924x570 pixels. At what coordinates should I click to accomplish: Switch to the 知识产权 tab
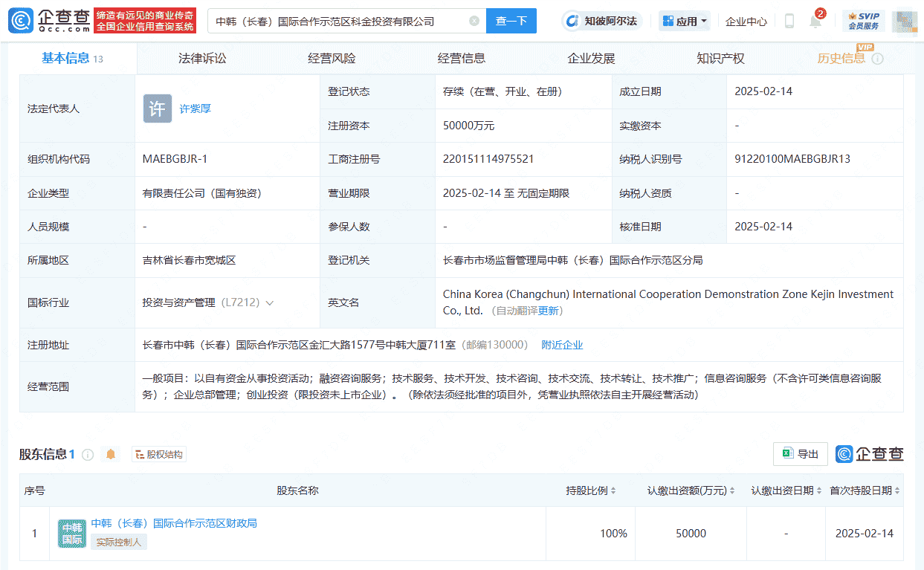(x=720, y=59)
